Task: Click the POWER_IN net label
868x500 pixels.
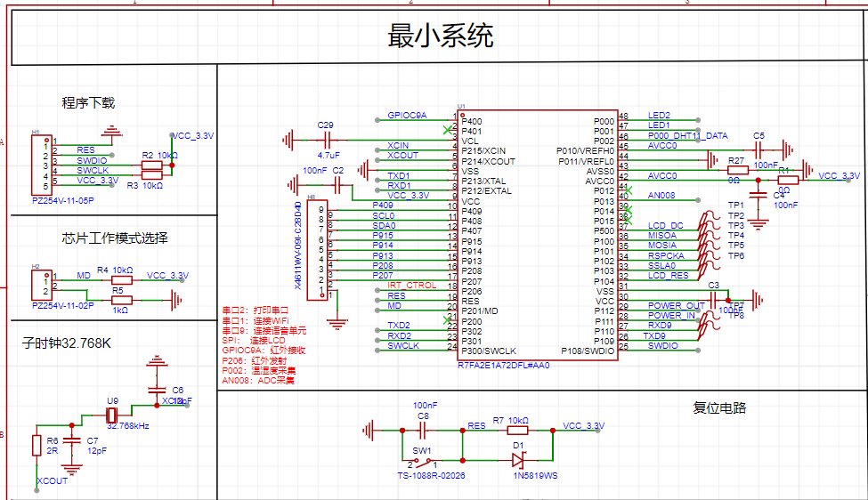Action: (671, 315)
